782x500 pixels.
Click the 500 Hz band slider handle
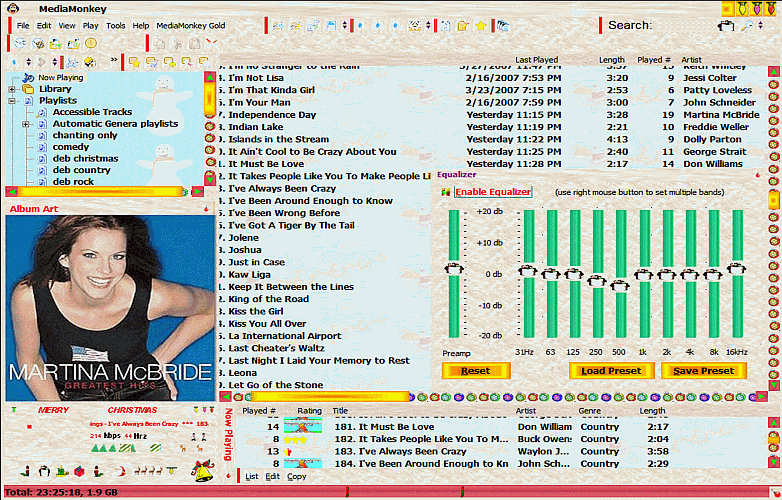click(620, 286)
